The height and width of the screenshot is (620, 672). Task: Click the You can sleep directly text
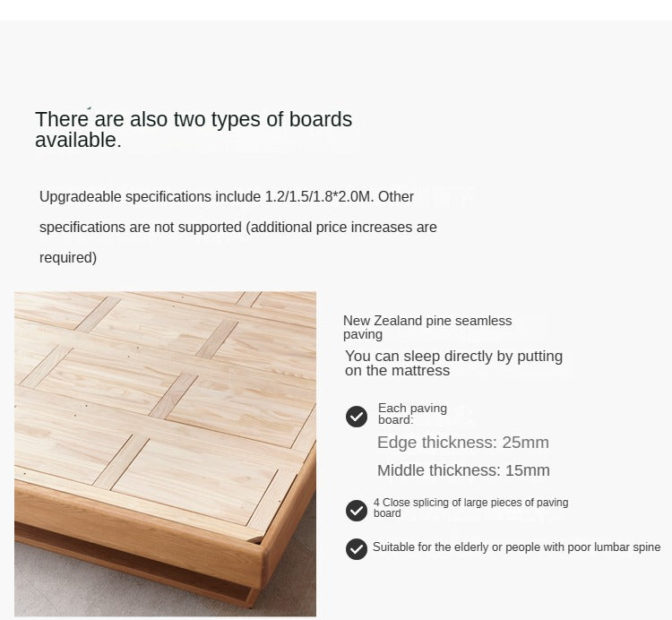(x=453, y=357)
